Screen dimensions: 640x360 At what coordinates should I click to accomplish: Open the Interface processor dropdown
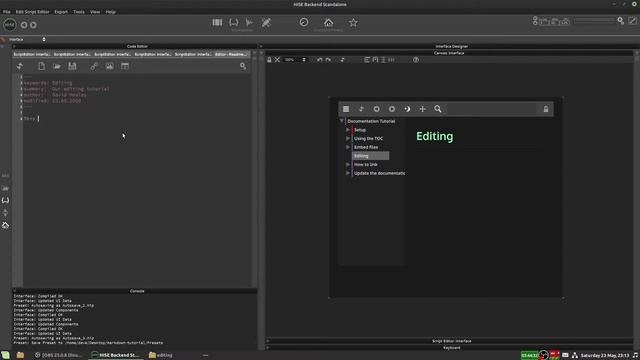pos(27,39)
